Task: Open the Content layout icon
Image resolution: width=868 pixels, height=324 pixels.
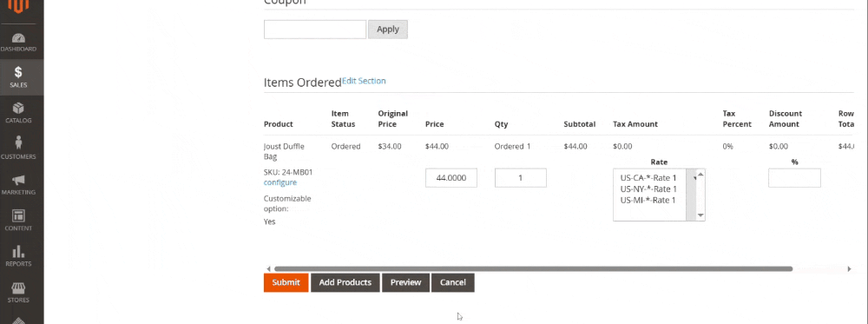Action: point(18,221)
